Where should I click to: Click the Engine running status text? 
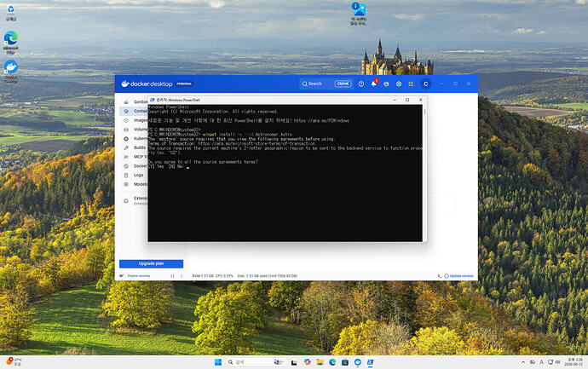pyautogui.click(x=139, y=276)
